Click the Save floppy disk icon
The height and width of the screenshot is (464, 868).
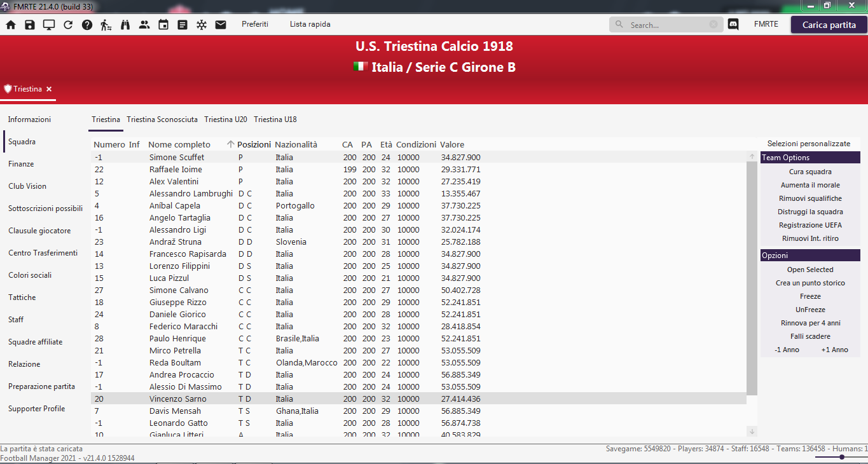(x=30, y=25)
